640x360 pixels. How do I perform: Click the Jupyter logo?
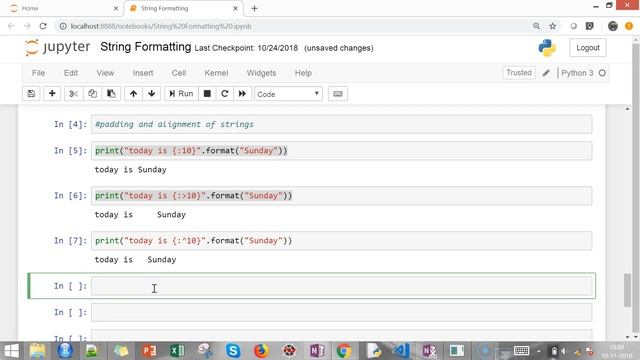click(x=58, y=47)
